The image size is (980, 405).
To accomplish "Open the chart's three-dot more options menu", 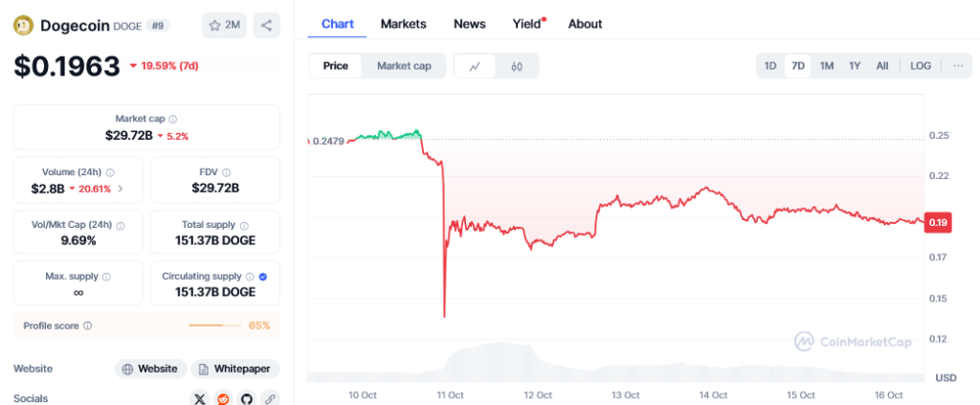I will [957, 66].
